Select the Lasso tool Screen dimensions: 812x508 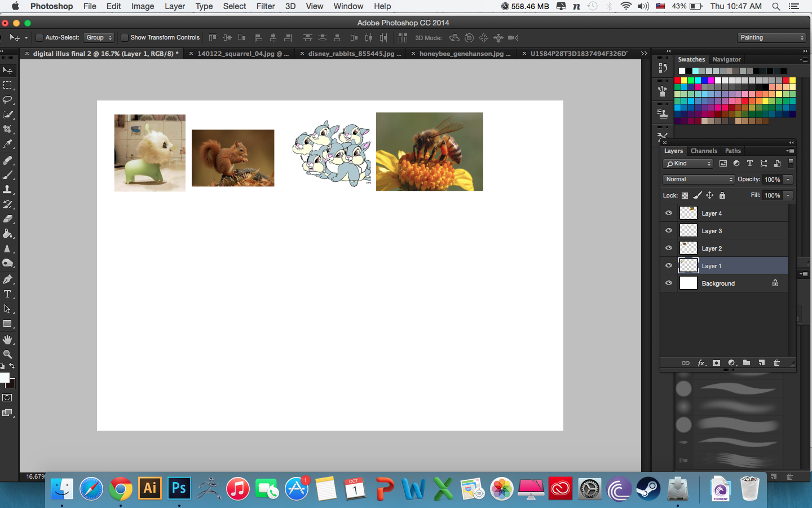point(8,100)
